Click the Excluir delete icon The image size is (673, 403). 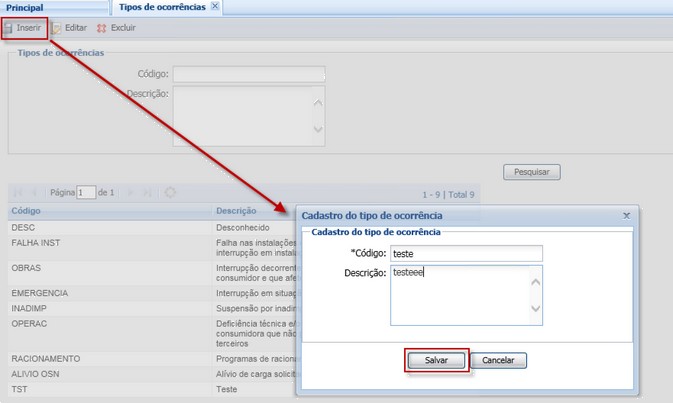point(101,28)
